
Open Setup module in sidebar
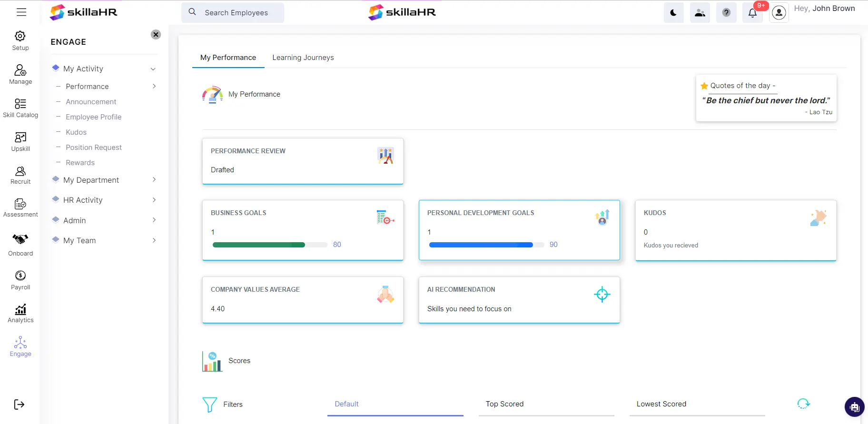[x=20, y=41]
